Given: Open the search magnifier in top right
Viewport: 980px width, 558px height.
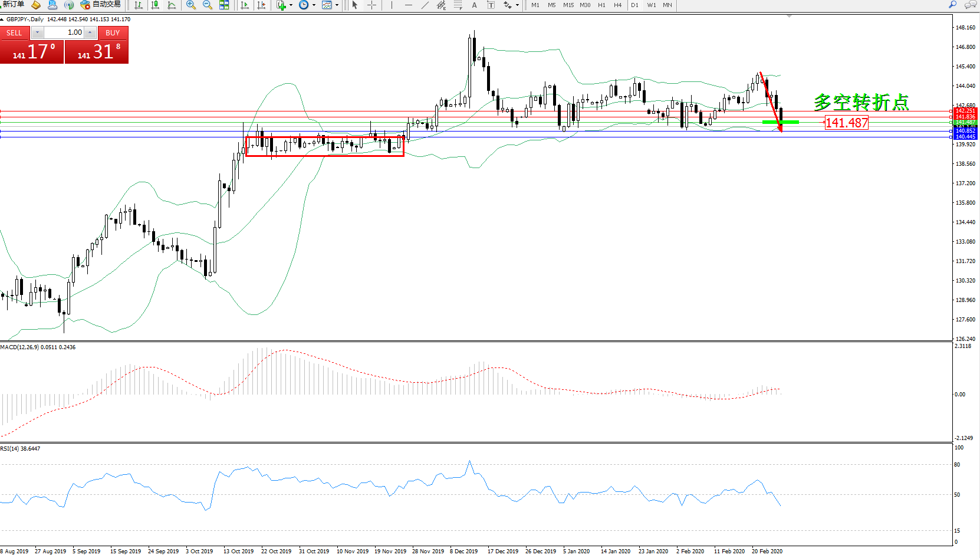Looking at the screenshot, I should [952, 5].
